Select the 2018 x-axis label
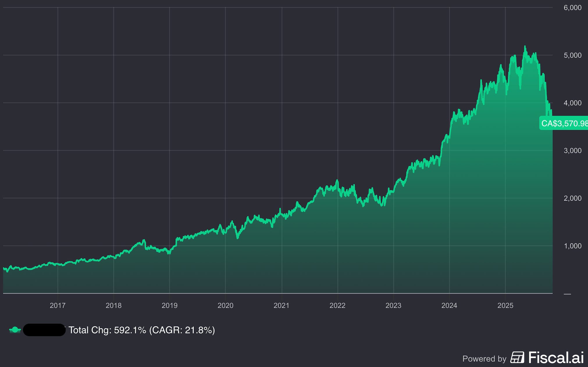588x367 pixels. pos(113,305)
